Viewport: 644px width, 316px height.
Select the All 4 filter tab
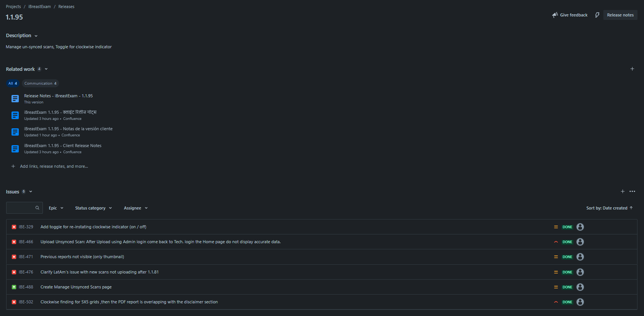13,84
